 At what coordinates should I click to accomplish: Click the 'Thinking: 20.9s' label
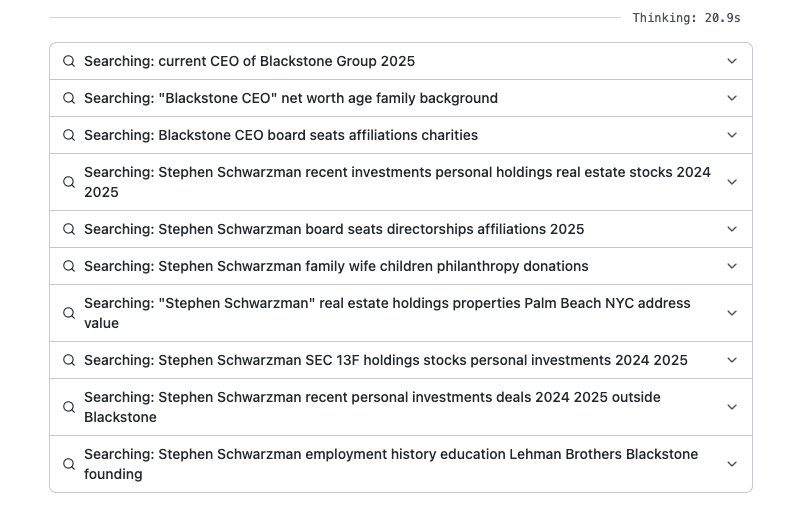[686, 18]
